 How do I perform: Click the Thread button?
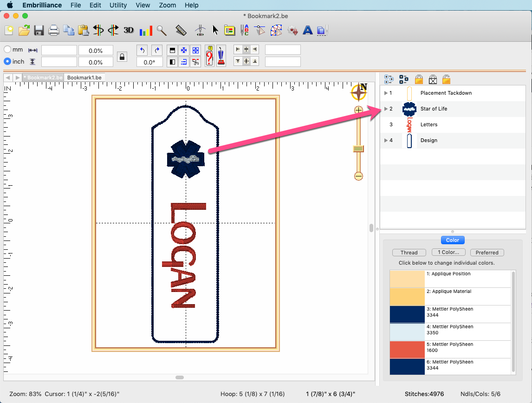(x=409, y=253)
